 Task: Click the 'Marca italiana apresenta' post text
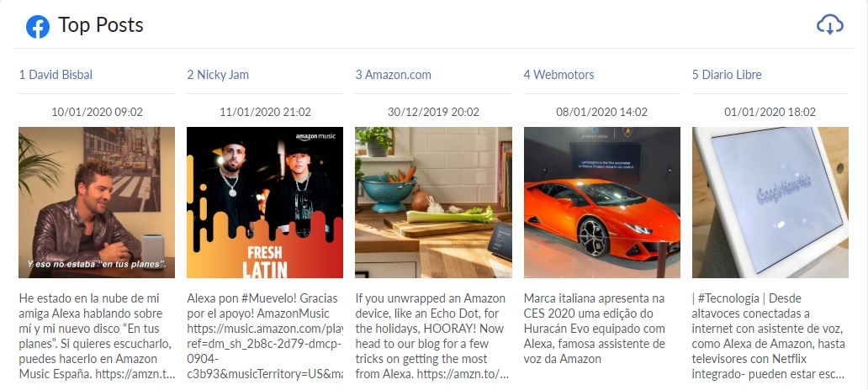(595, 329)
